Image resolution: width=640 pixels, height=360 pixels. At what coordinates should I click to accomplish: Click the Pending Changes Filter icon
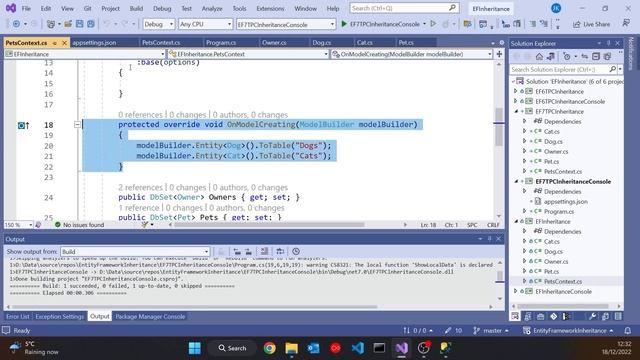[567, 56]
